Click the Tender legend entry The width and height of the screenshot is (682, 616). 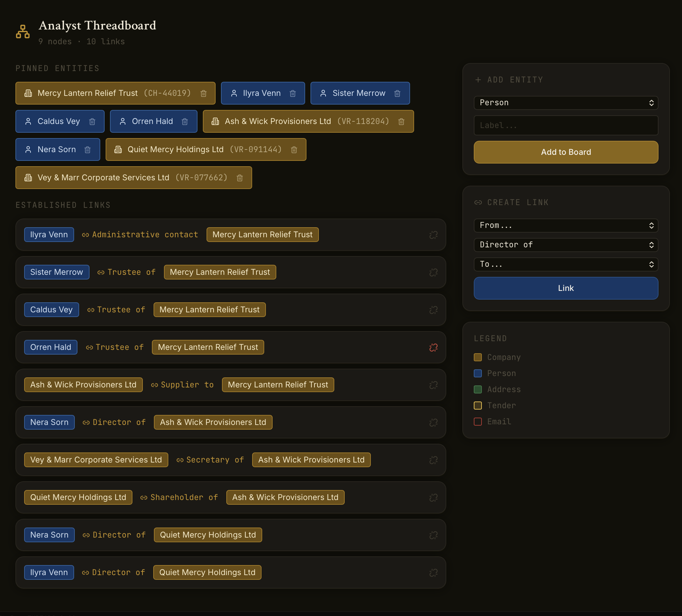point(495,406)
